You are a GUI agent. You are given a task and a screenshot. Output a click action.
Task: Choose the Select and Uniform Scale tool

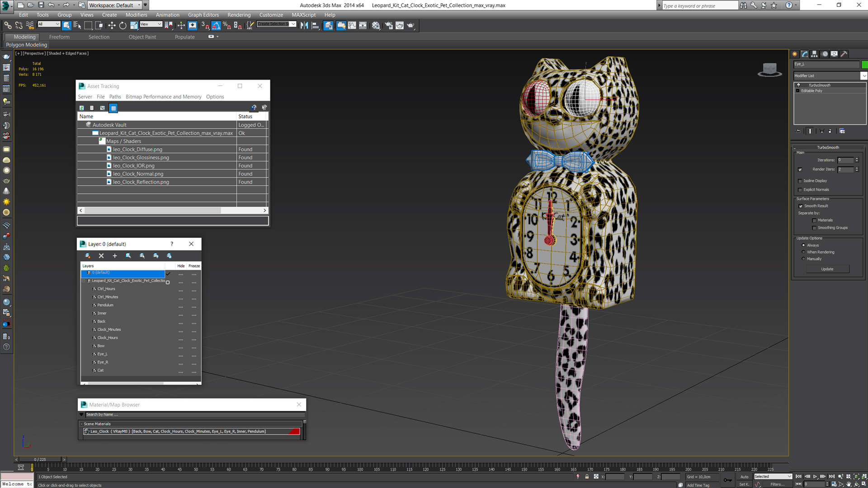pos(134,25)
